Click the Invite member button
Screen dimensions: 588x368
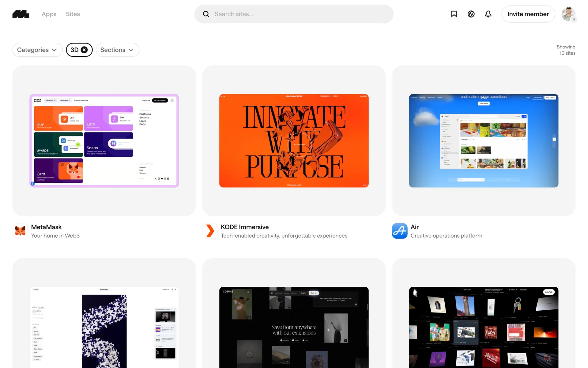pos(528,14)
